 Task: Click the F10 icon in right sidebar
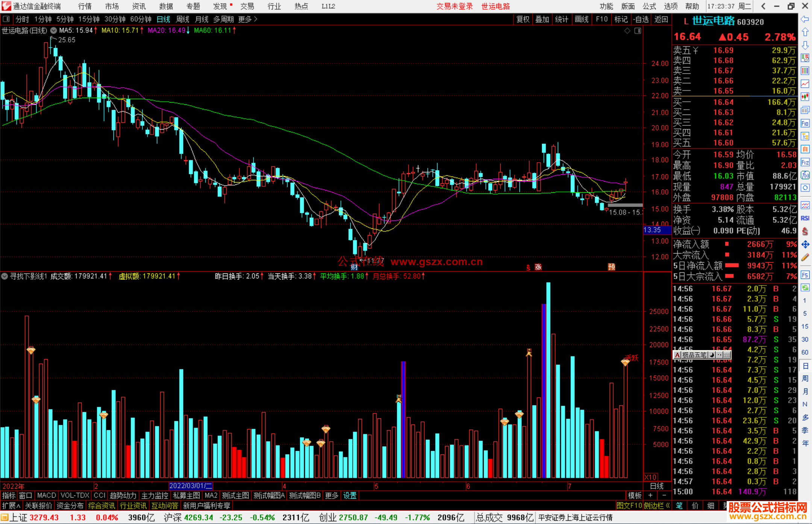[805, 123]
